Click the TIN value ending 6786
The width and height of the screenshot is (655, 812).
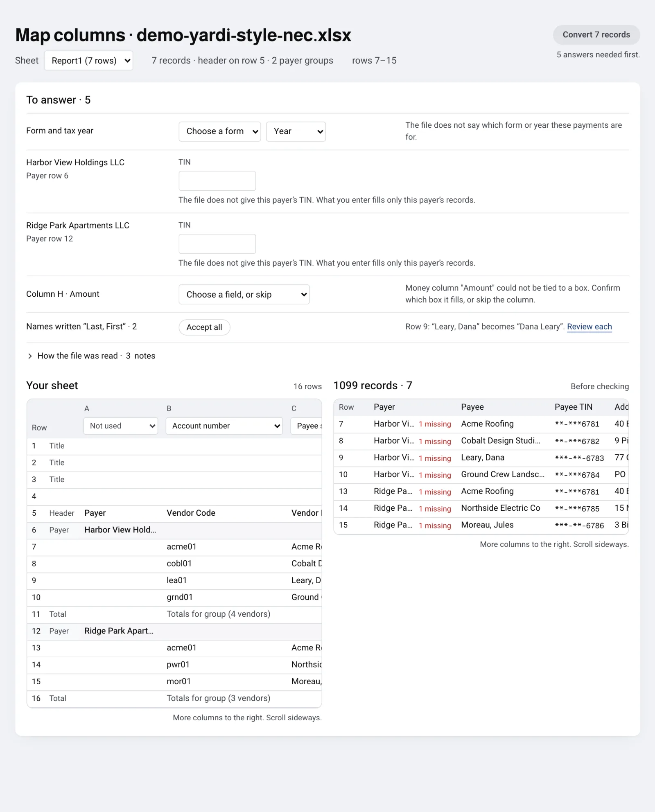pos(579,525)
